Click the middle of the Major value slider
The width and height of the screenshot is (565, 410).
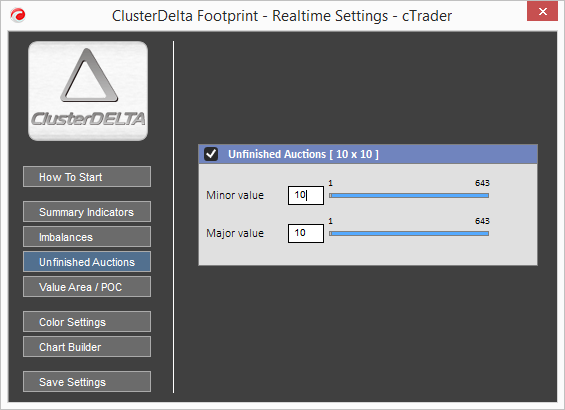tap(409, 233)
